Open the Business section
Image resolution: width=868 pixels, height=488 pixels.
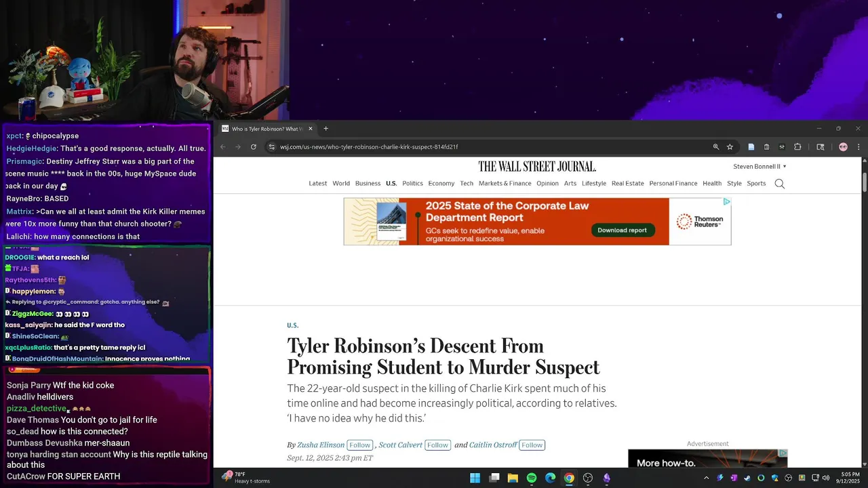point(368,183)
